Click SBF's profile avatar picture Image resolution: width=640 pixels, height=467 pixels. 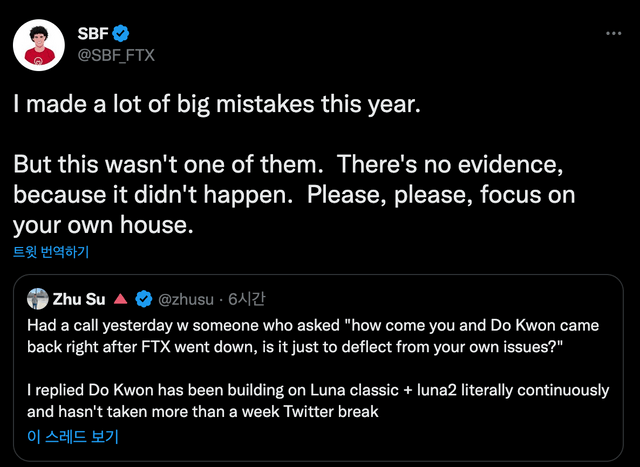coord(38,42)
